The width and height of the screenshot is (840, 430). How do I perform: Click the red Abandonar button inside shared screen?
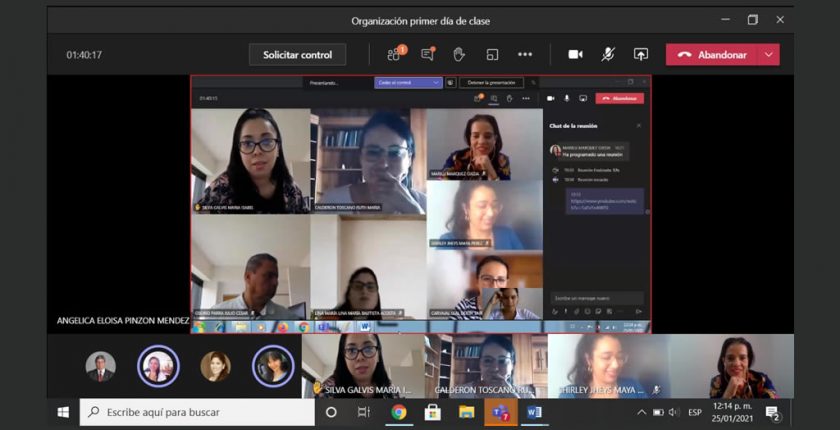click(620, 99)
